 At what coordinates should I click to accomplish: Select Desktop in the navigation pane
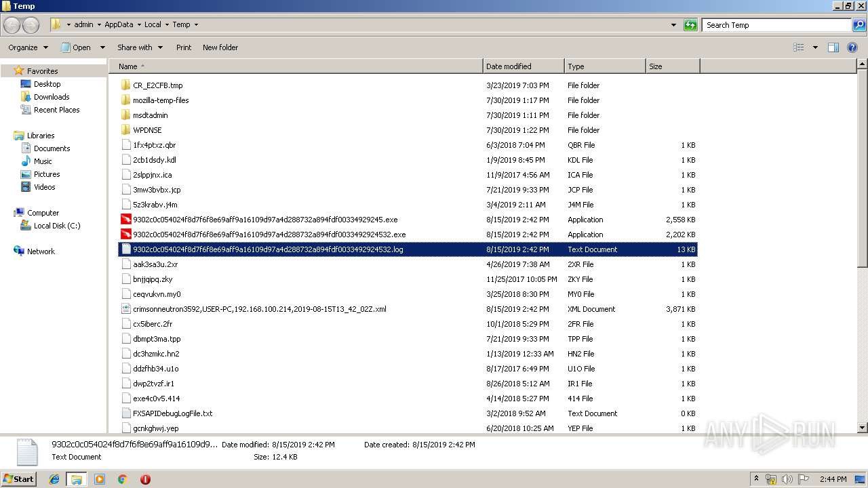click(x=47, y=84)
